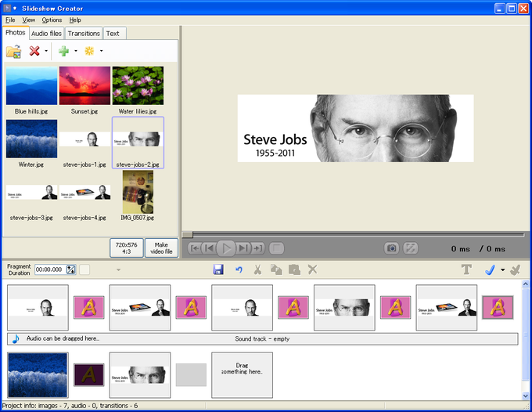This screenshot has width=532, height=412.
Task: Click the Copy icon in timeline toolbar
Action: pos(276,269)
